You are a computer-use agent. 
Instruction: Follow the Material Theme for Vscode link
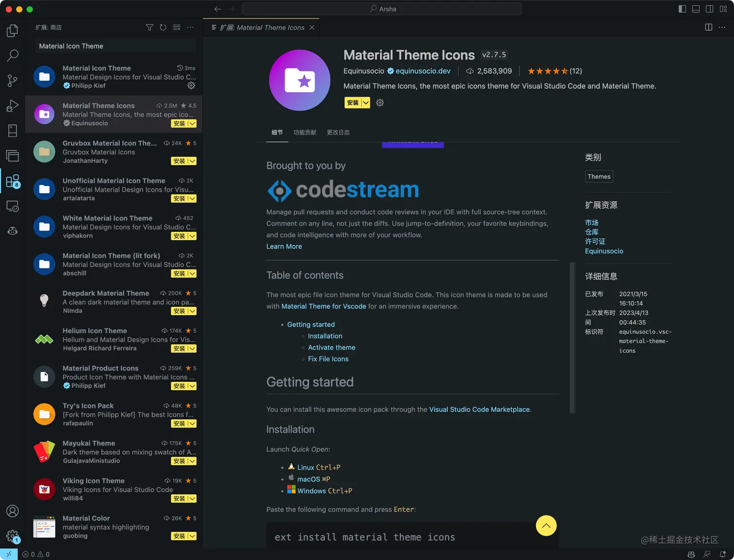324,306
